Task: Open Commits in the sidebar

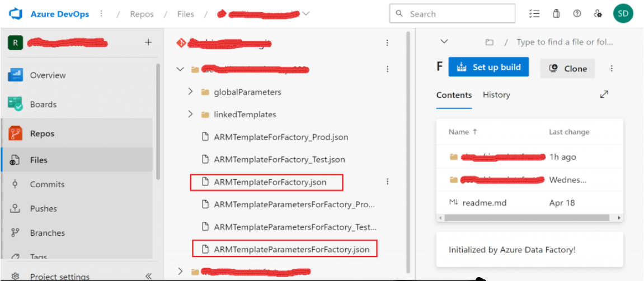Action: (47, 184)
